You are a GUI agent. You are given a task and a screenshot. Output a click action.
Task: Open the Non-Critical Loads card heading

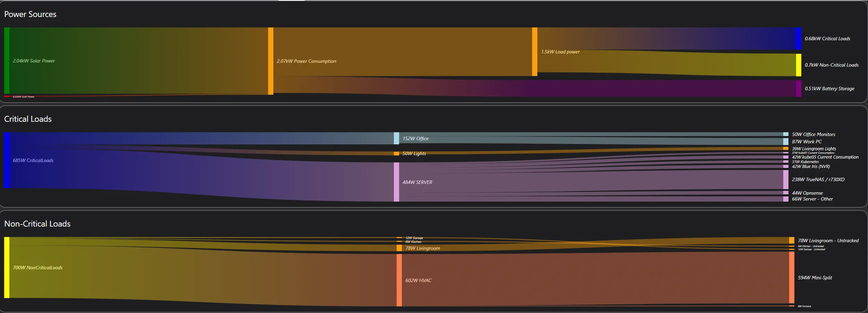coord(37,224)
